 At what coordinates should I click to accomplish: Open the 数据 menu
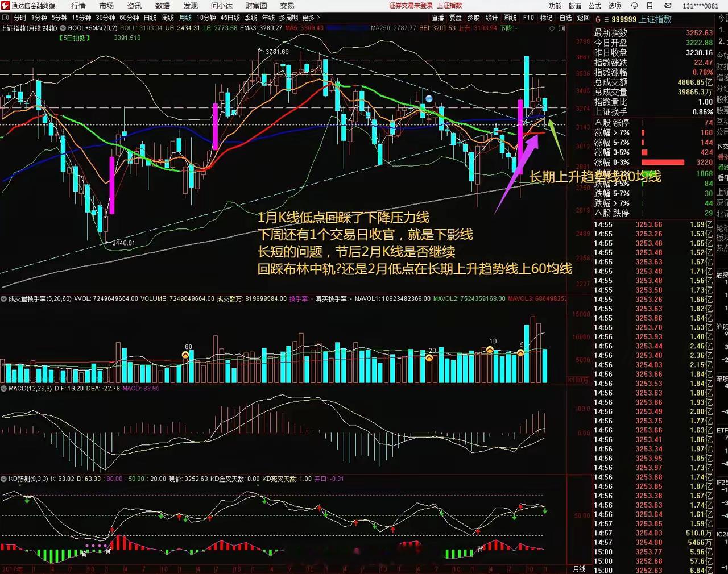163,6
